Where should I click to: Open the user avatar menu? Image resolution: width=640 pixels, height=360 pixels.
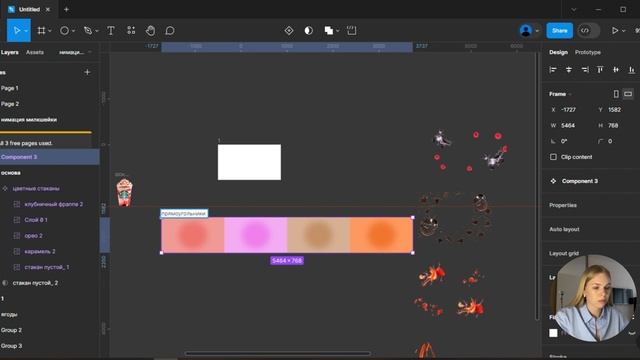(526, 31)
